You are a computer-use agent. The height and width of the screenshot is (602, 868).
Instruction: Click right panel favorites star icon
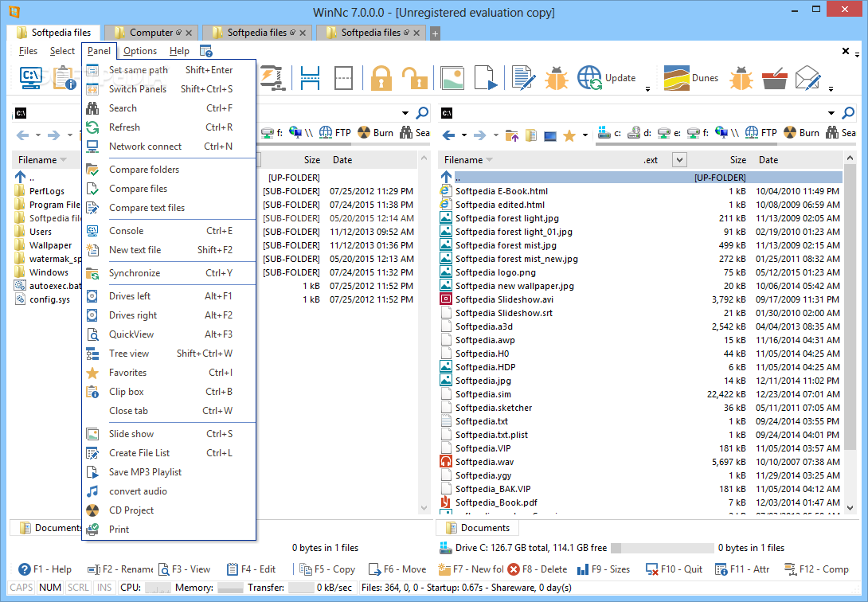[569, 135]
